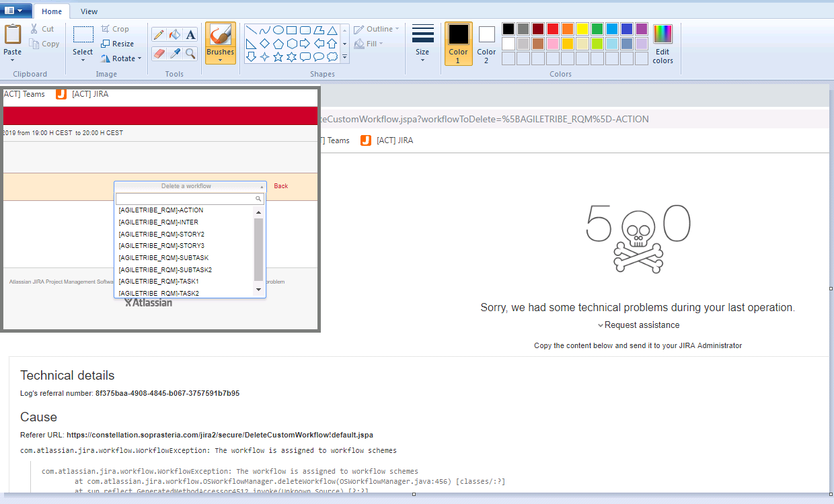Screen dimensions: 834x504
Task: Expand the Select options arrow
Action: (x=83, y=60)
